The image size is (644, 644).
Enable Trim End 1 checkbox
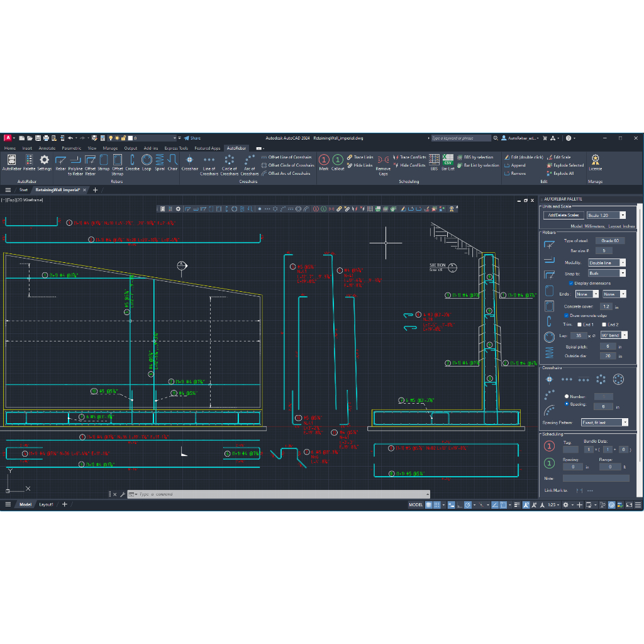[579, 325]
